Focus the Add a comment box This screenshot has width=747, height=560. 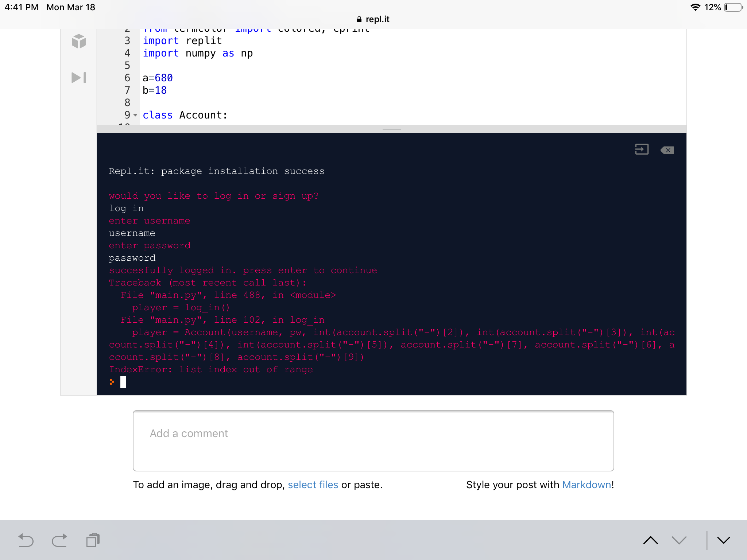(373, 440)
